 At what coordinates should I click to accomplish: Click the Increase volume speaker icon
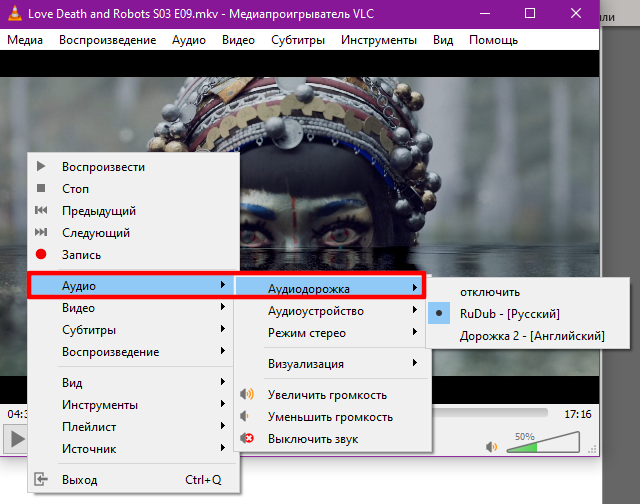click(247, 395)
